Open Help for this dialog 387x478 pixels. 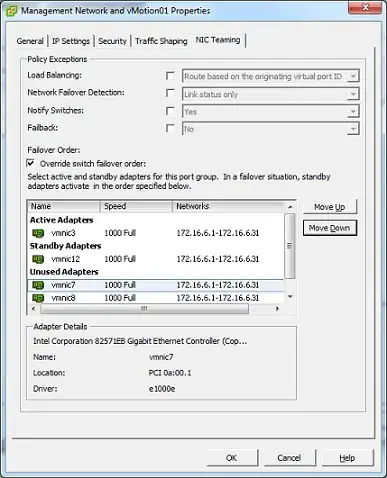[x=347, y=458]
